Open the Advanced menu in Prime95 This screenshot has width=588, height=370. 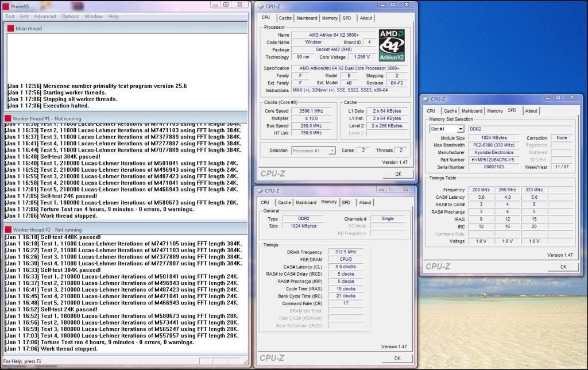coord(45,16)
